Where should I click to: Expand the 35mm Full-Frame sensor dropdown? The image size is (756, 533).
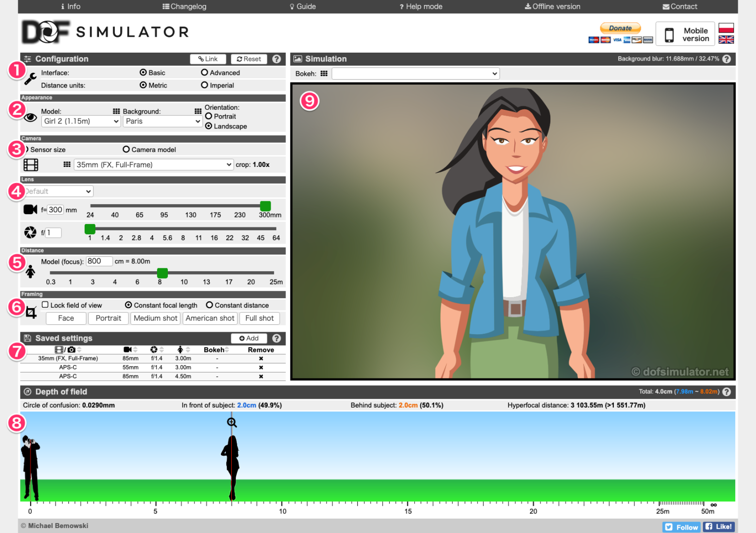coord(153,164)
